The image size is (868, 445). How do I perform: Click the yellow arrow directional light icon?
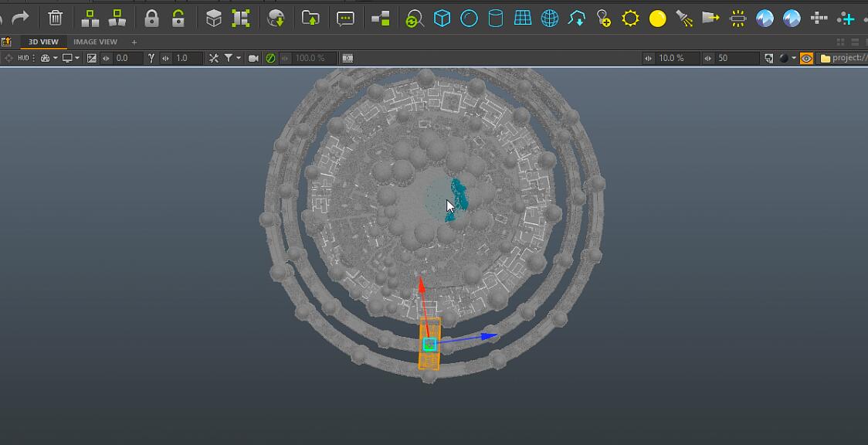point(710,18)
